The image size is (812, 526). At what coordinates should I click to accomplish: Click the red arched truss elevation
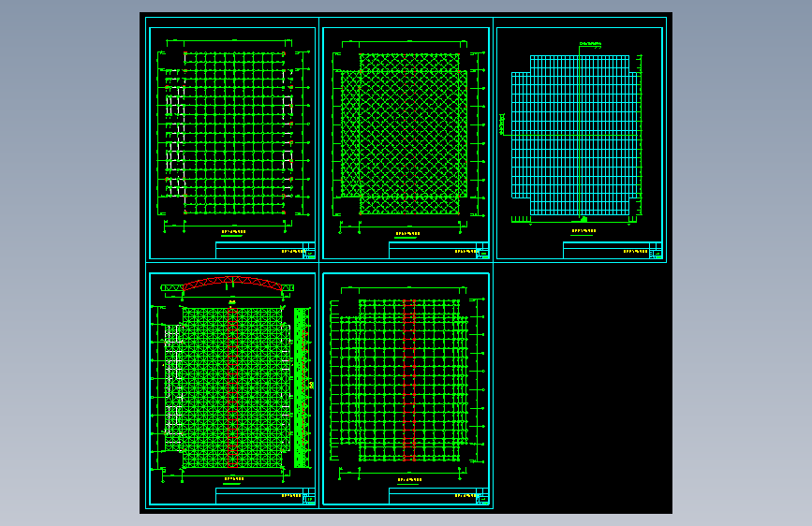pos(232,284)
